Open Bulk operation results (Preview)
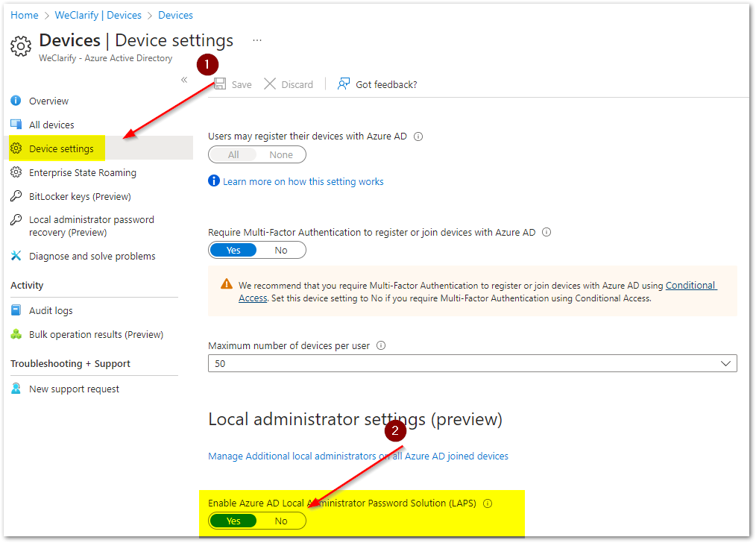The height and width of the screenshot is (543, 756). click(x=96, y=334)
